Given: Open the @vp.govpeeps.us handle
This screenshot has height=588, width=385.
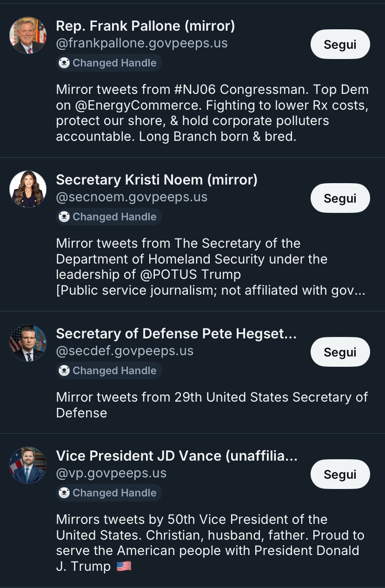Looking at the screenshot, I should (x=111, y=473).
